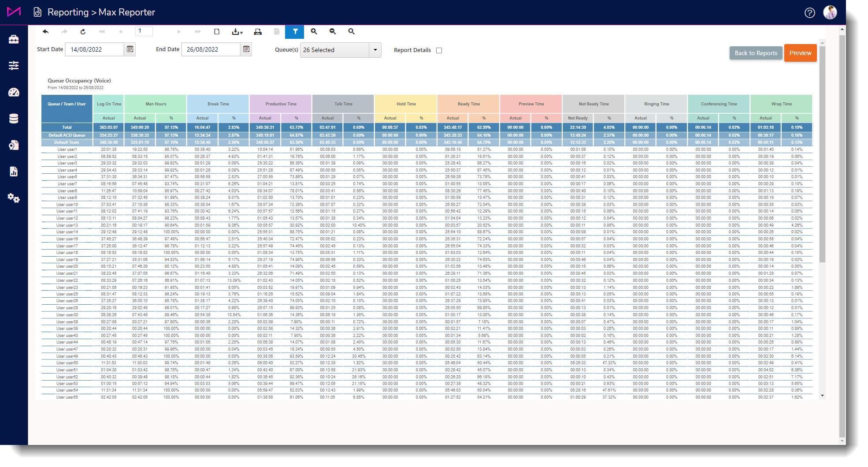Open the recordings file-audio sidebar icon
This screenshot has height=467, width=868.
point(14,145)
